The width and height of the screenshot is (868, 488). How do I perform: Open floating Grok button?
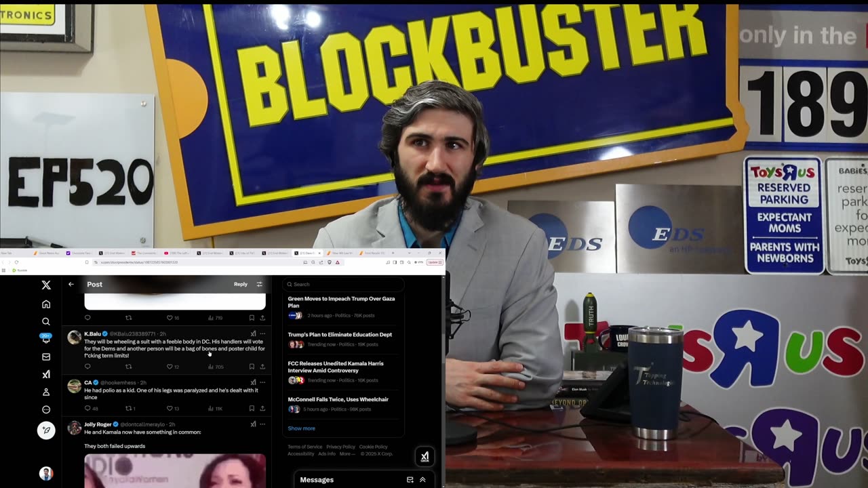click(425, 457)
